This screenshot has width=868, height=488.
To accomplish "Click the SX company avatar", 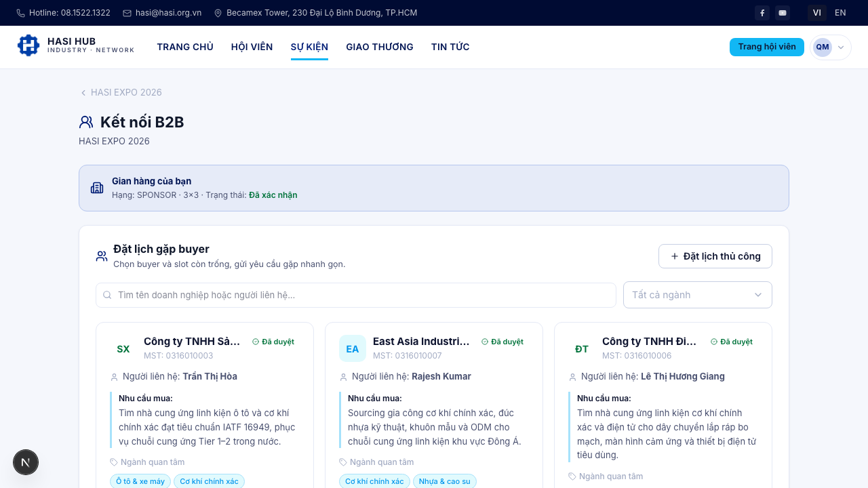I will [123, 348].
